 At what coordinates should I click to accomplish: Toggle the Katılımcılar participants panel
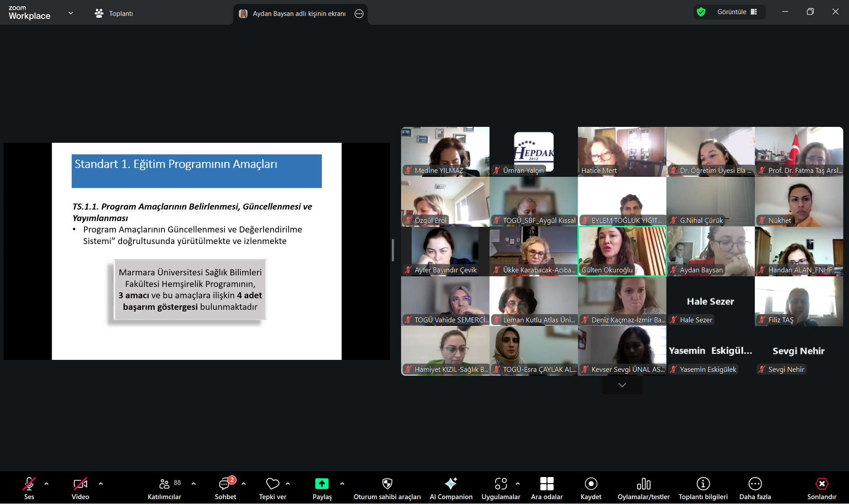coord(164,484)
